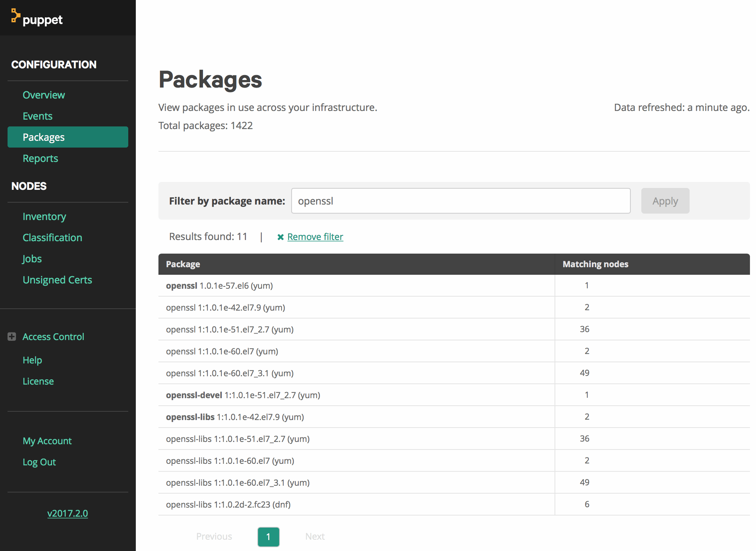Open the Access Control section

point(53,337)
